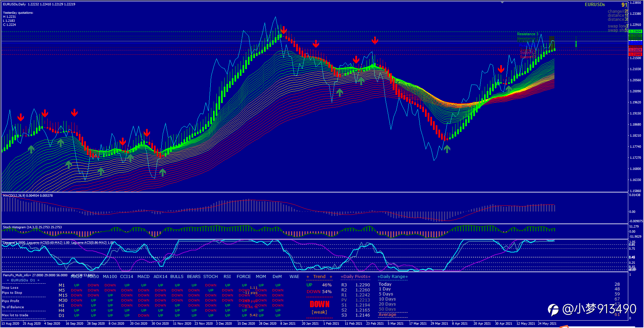Click the MA100 column header
Screen dimensions: 644x328
(x=110, y=277)
